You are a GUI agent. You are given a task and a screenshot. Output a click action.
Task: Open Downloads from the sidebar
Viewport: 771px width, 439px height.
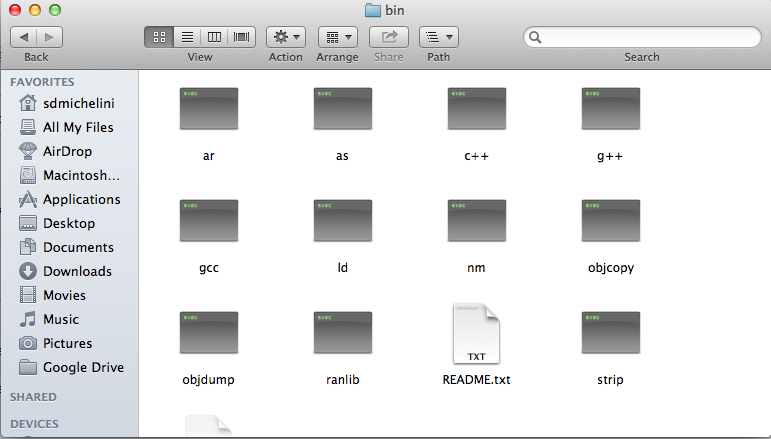coord(77,271)
